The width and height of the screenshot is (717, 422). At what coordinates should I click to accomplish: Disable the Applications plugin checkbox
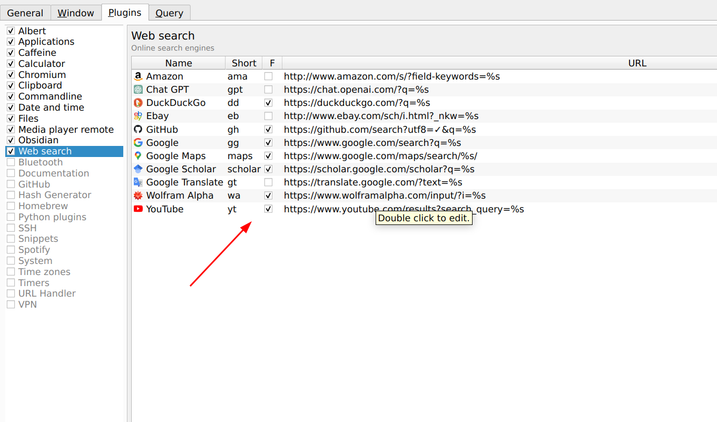(11, 42)
